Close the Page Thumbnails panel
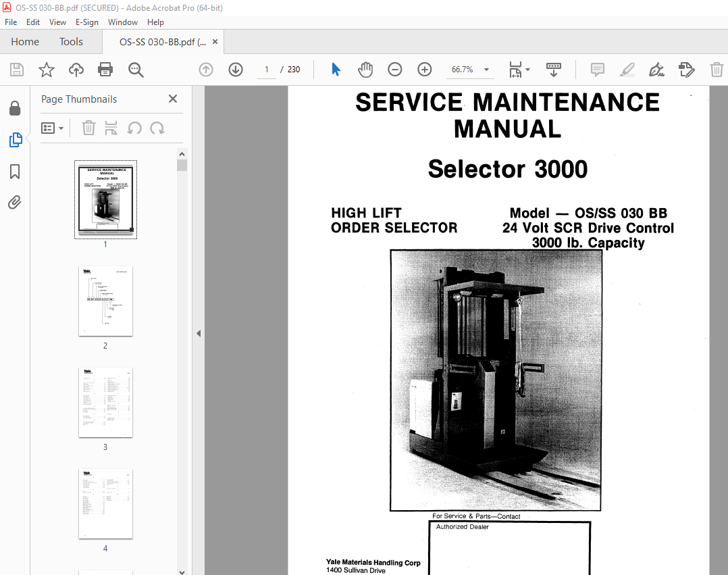The image size is (728, 575). pos(173,99)
